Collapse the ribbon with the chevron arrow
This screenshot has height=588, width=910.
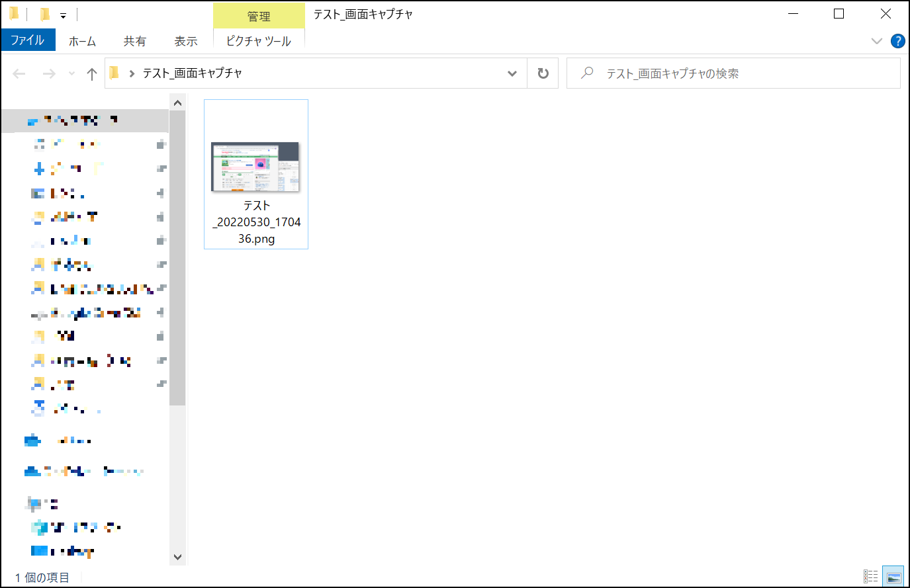tap(877, 41)
